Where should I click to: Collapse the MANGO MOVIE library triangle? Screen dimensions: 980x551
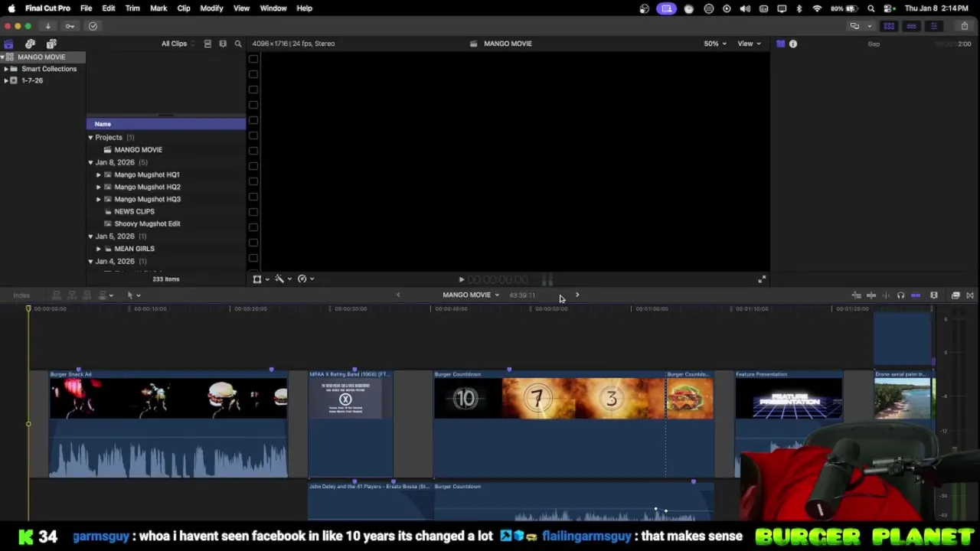click(x=2, y=57)
